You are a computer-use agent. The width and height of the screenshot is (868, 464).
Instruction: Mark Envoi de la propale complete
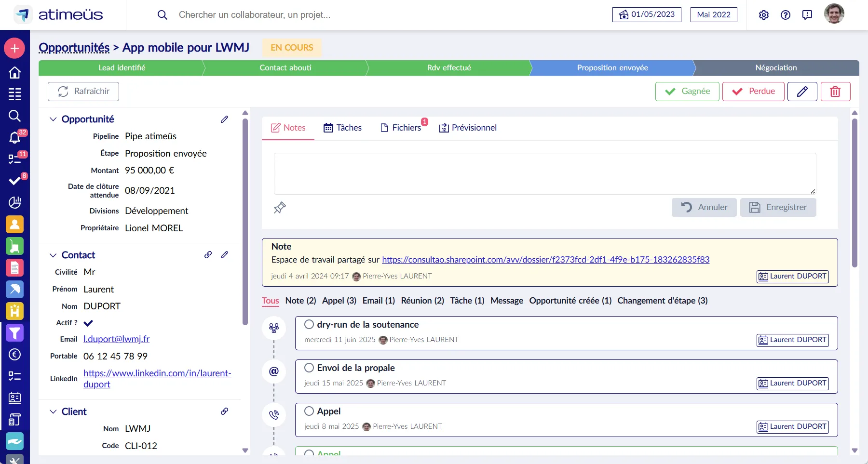(x=309, y=368)
